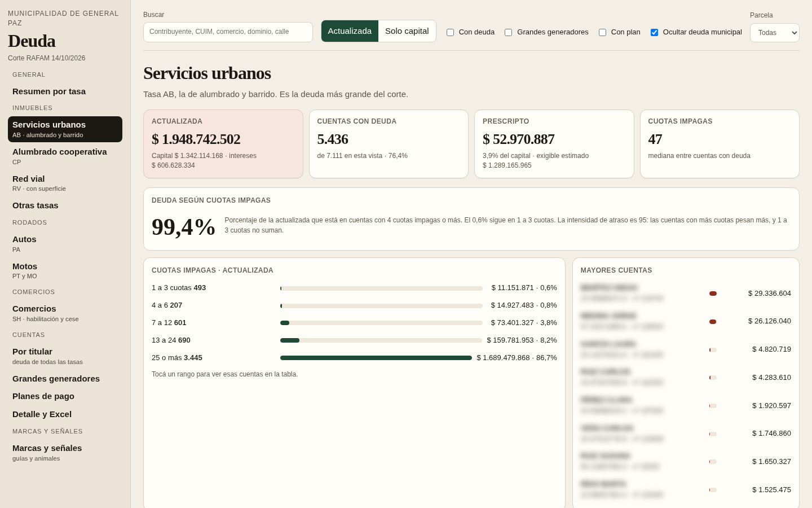The height and width of the screenshot is (508, 812).
Task: Open the Red vial section
Action: click(65, 183)
